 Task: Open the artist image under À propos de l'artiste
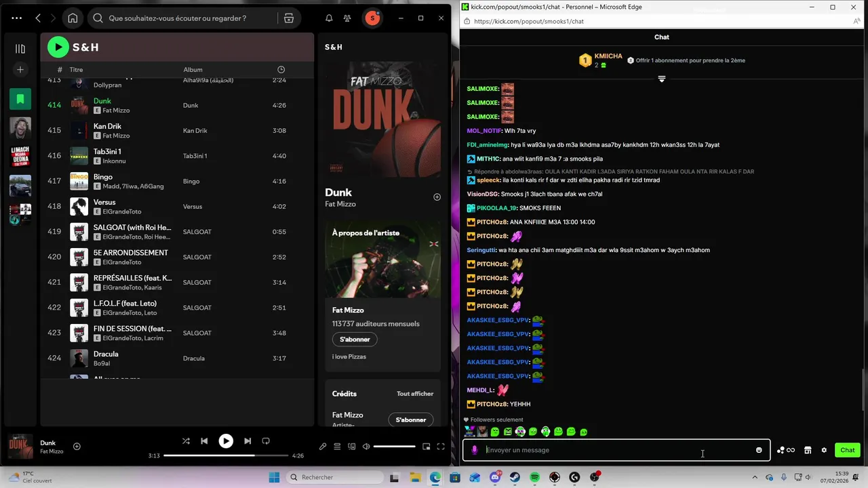(x=382, y=260)
